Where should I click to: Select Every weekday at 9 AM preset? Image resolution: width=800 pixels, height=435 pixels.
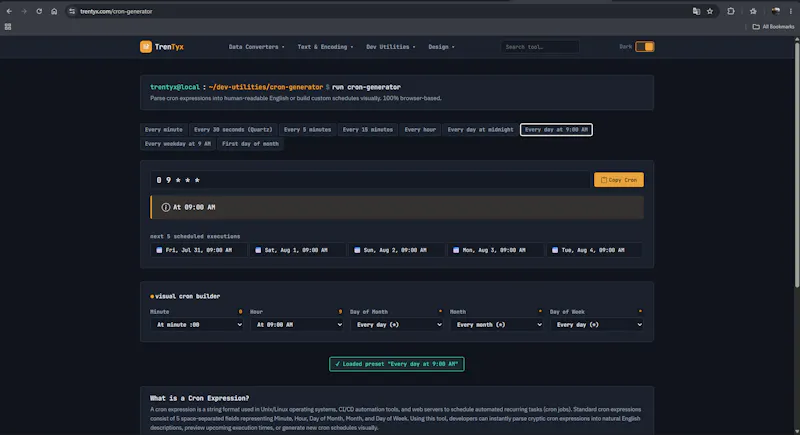click(x=178, y=144)
